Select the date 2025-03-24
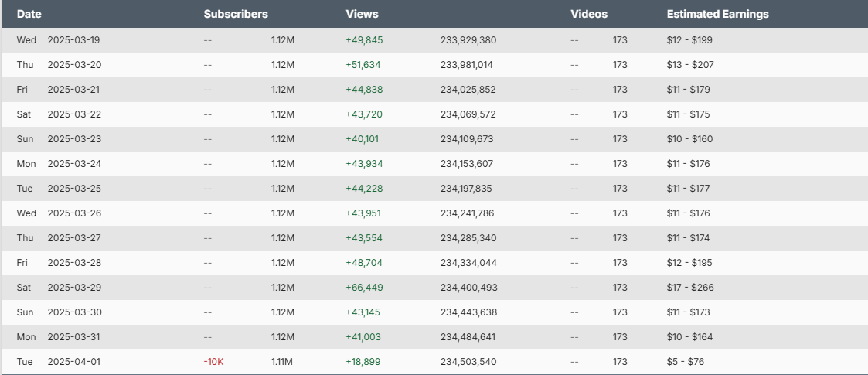 [75, 164]
